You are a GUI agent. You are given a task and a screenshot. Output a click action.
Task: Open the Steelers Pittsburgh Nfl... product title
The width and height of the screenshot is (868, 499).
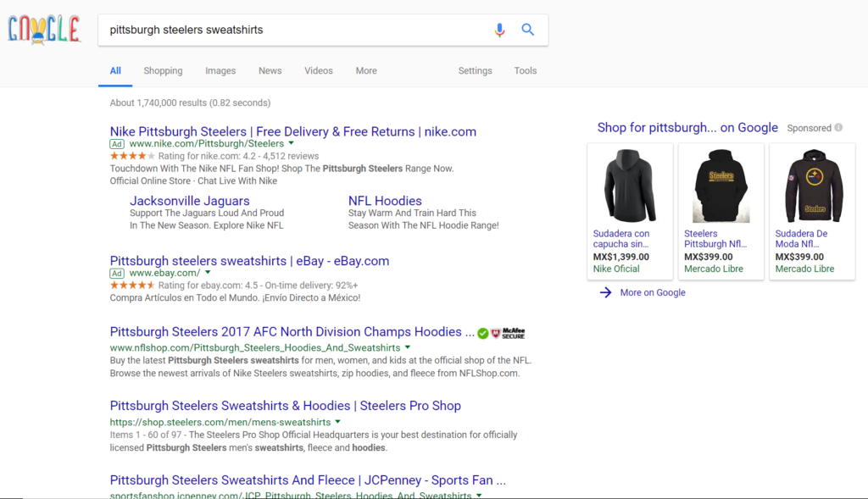pyautogui.click(x=715, y=239)
